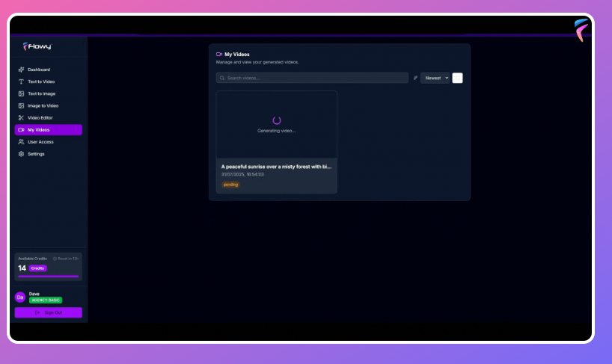Click the Dave user name

(34, 294)
